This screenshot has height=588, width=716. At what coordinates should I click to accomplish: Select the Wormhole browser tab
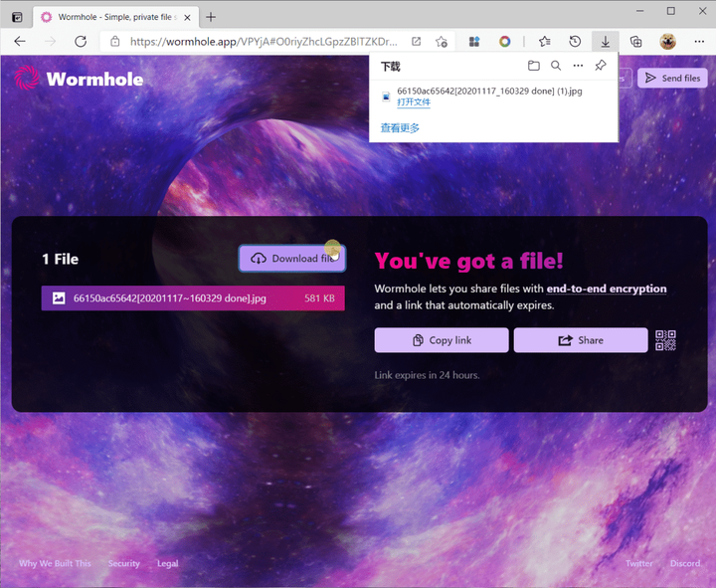(116, 17)
